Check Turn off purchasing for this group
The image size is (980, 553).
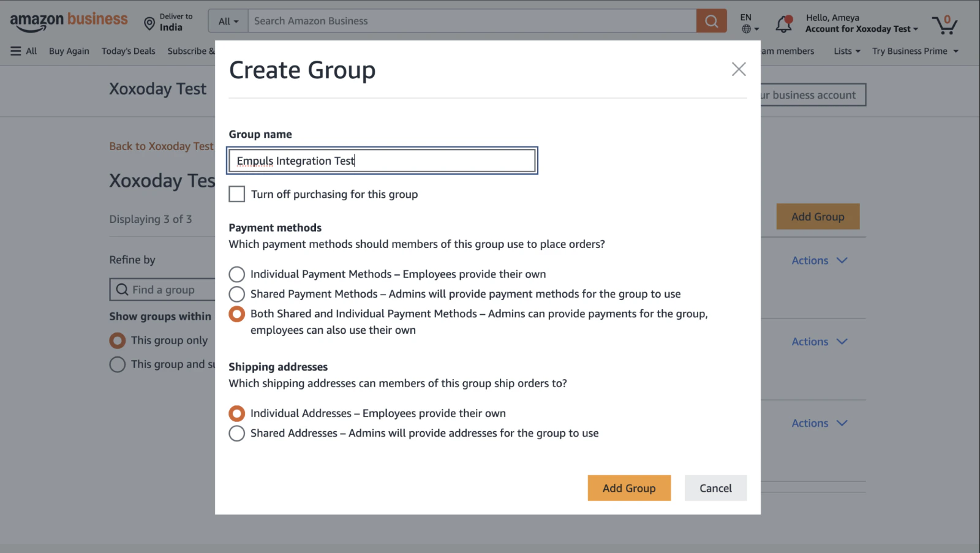[236, 194]
